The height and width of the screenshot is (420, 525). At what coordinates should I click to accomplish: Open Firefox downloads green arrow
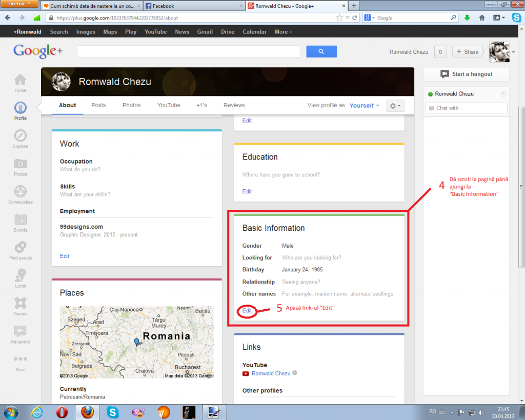point(467,18)
